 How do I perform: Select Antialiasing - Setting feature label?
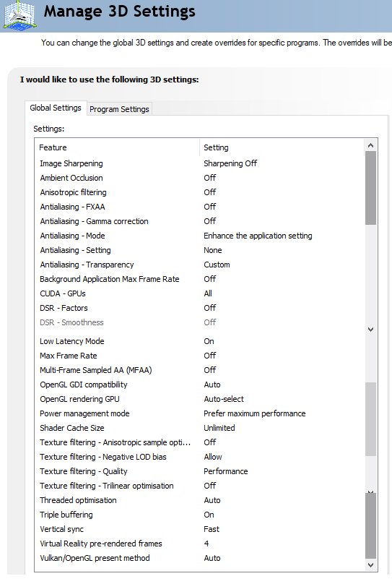[76, 250]
